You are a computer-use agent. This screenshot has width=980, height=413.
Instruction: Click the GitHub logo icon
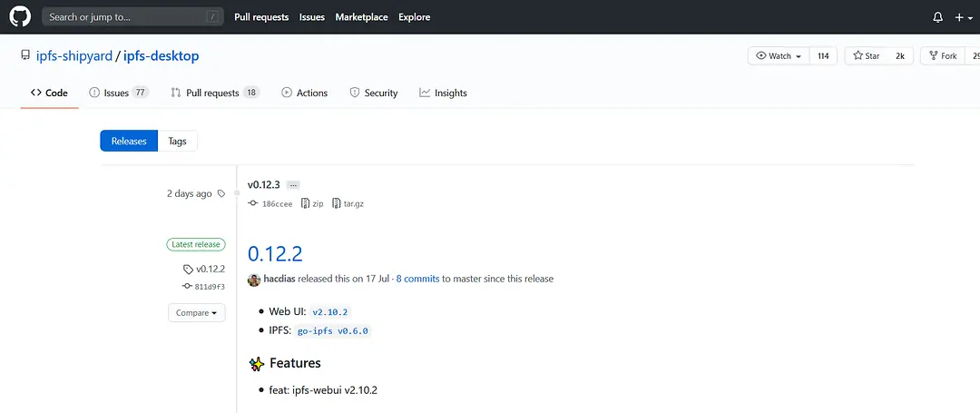click(x=21, y=16)
